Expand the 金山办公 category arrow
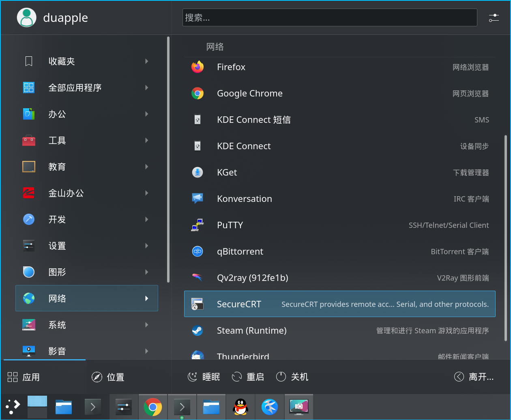This screenshot has height=420, width=511. click(x=147, y=193)
